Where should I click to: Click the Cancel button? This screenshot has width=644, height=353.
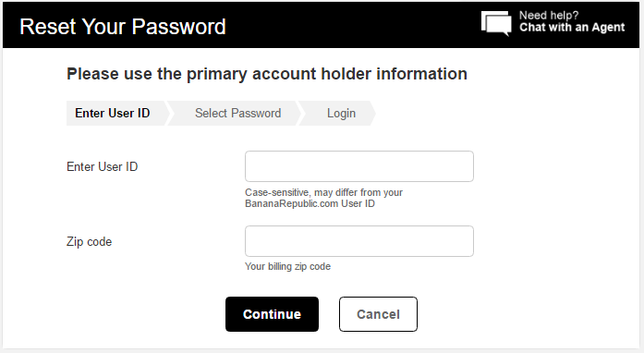(378, 314)
